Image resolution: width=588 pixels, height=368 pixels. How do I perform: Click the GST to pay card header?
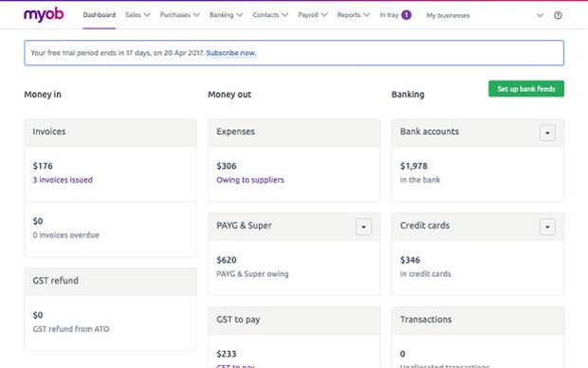point(294,321)
